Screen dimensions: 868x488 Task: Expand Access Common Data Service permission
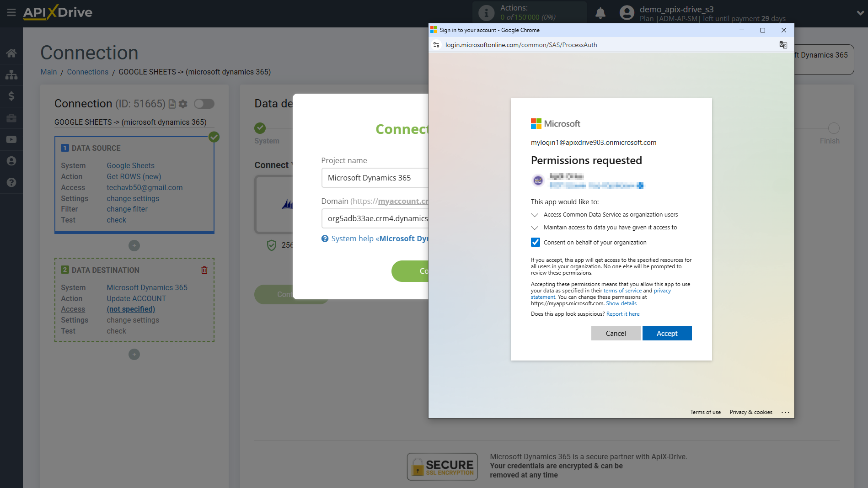(535, 215)
